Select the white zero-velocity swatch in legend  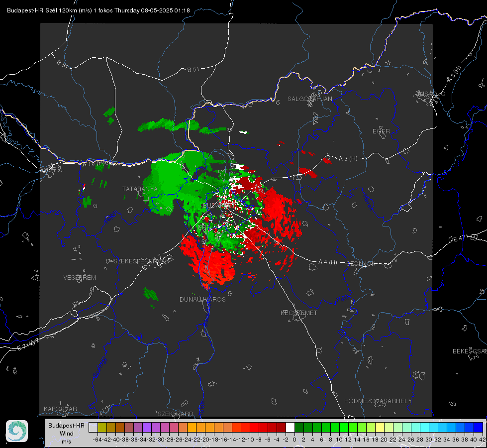(290, 427)
